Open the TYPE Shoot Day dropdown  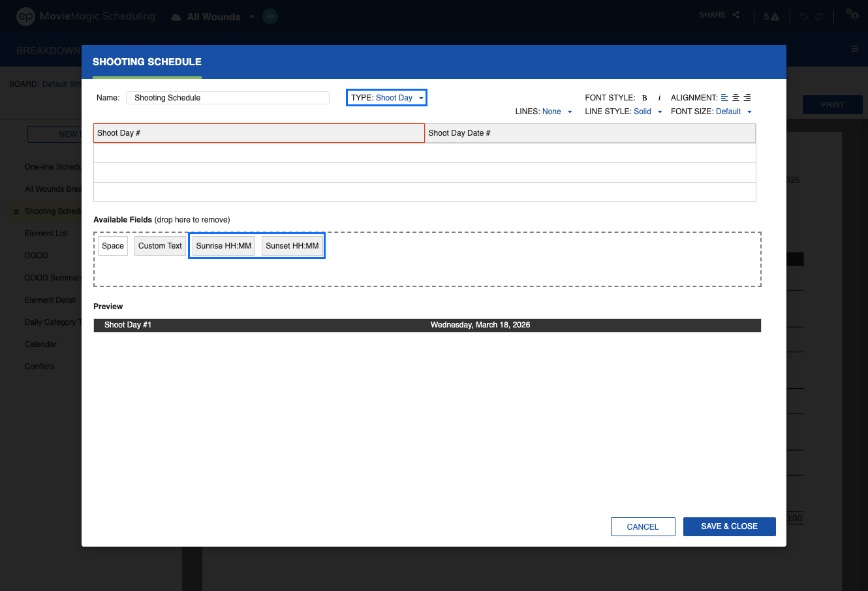click(x=386, y=98)
